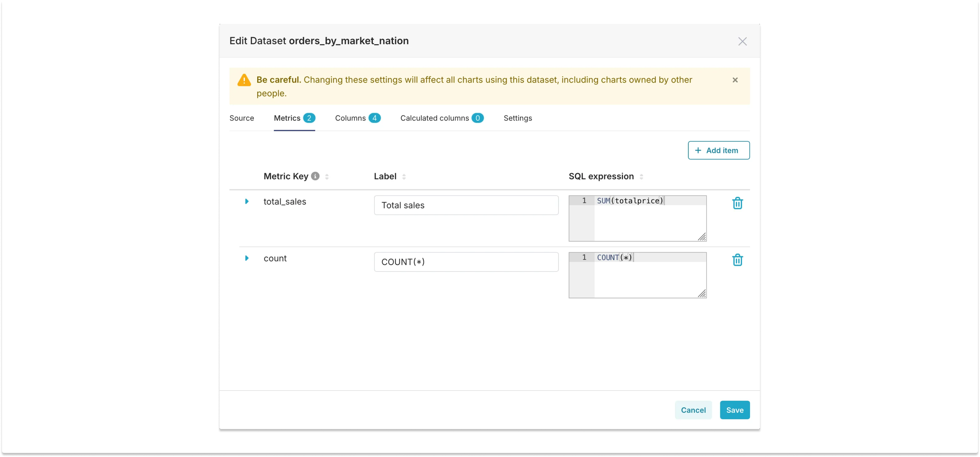Sort metrics by the Metric Key column
The width and height of the screenshot is (980, 457).
tap(326, 177)
